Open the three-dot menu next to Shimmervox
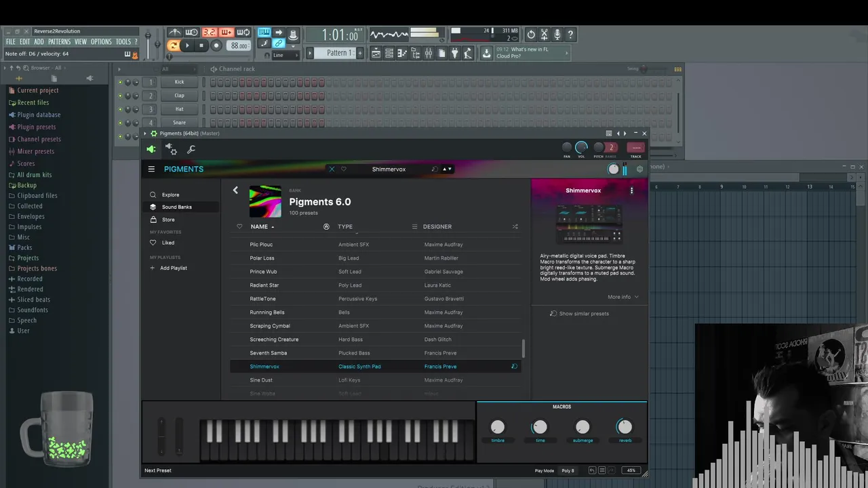868x488 pixels. 631,190
